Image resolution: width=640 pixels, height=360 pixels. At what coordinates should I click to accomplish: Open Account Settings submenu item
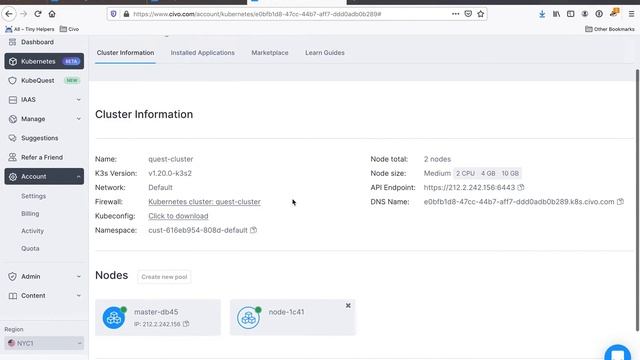(33, 196)
